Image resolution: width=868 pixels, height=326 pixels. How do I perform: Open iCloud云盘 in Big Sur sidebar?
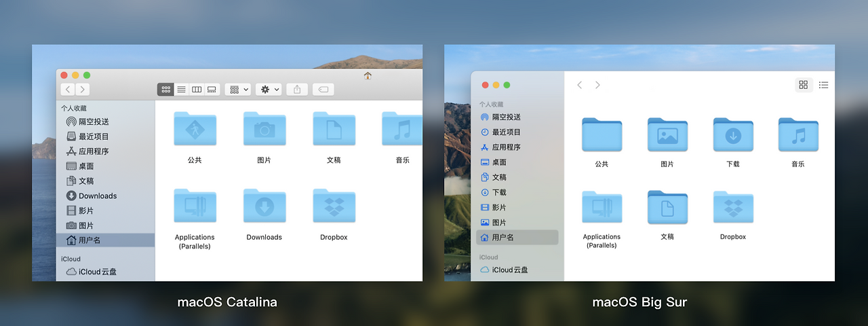coord(517,270)
